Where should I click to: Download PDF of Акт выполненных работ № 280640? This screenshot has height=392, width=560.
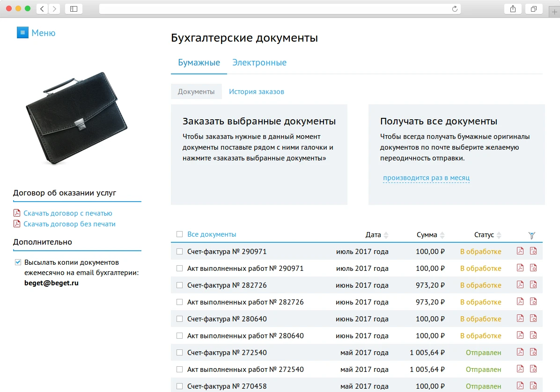tap(520, 335)
